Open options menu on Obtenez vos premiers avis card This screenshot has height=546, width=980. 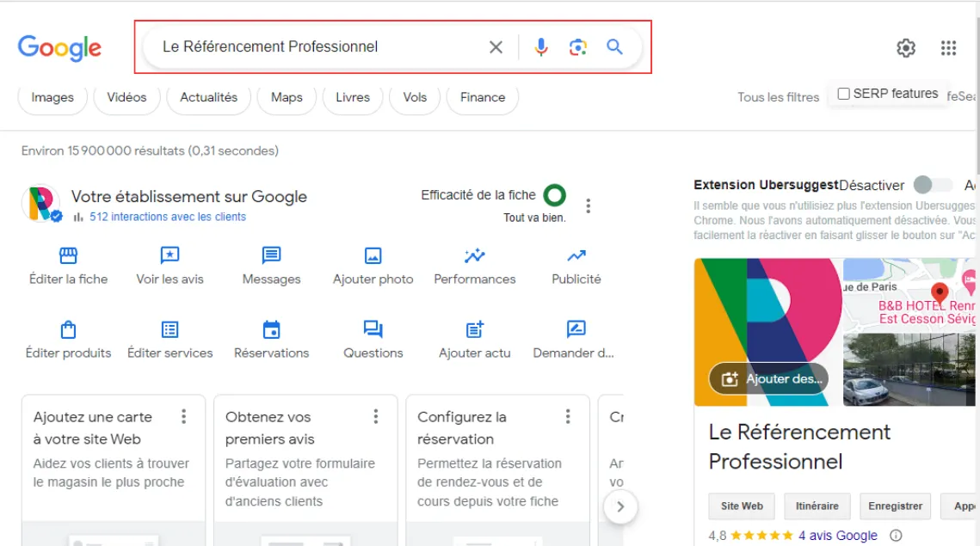[x=376, y=417]
